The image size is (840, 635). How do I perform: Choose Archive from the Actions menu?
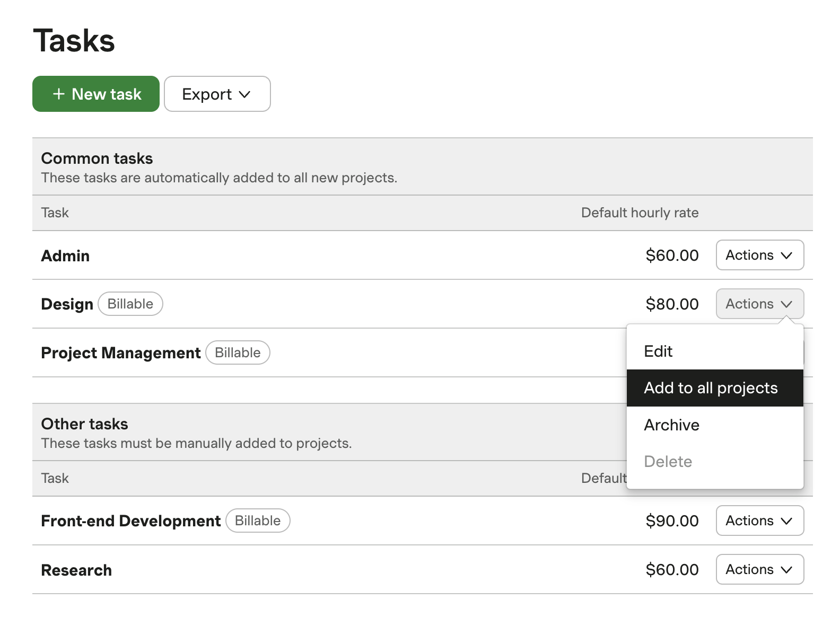(x=715, y=425)
